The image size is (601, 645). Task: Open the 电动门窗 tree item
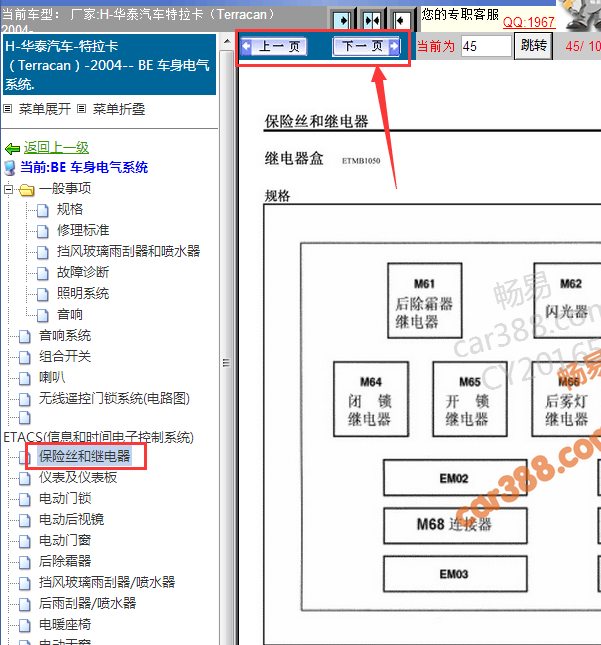tap(65, 540)
